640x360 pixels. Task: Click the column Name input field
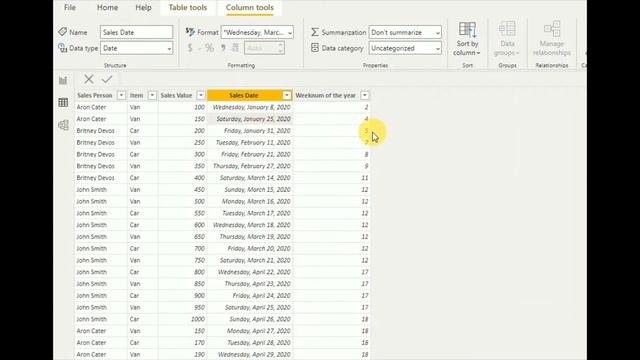(136, 32)
